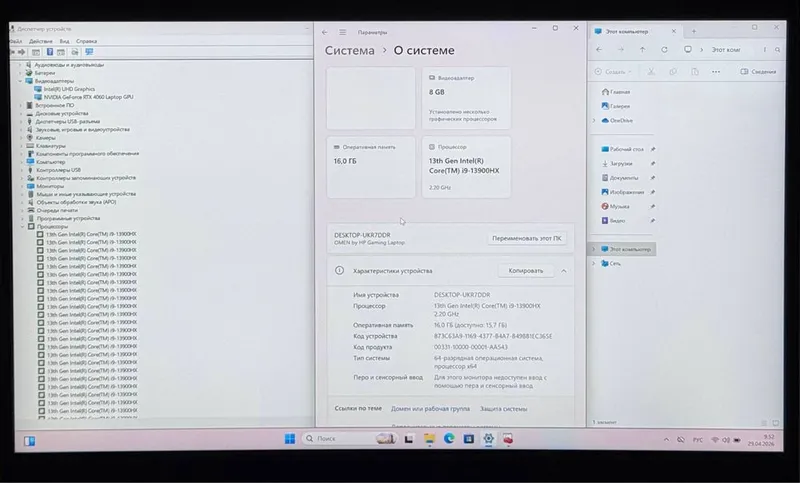The image size is (800, 483).
Task: Click the taskbar Поиск search box
Action: (x=350, y=439)
